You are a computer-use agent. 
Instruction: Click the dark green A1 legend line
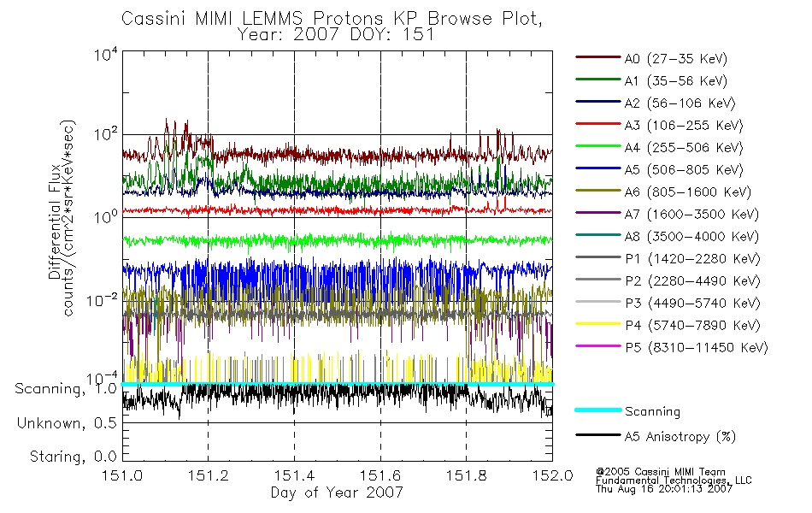(597, 80)
